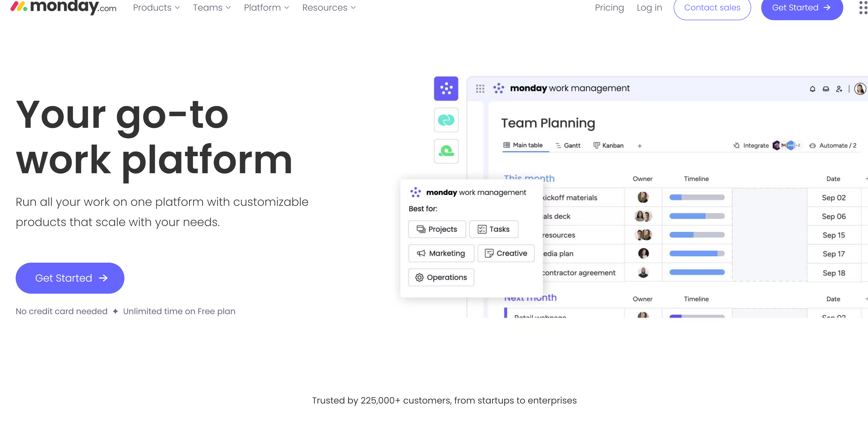Select the green dev product icon
Image resolution: width=868 pixels, height=424 pixels.
pyautogui.click(x=446, y=151)
